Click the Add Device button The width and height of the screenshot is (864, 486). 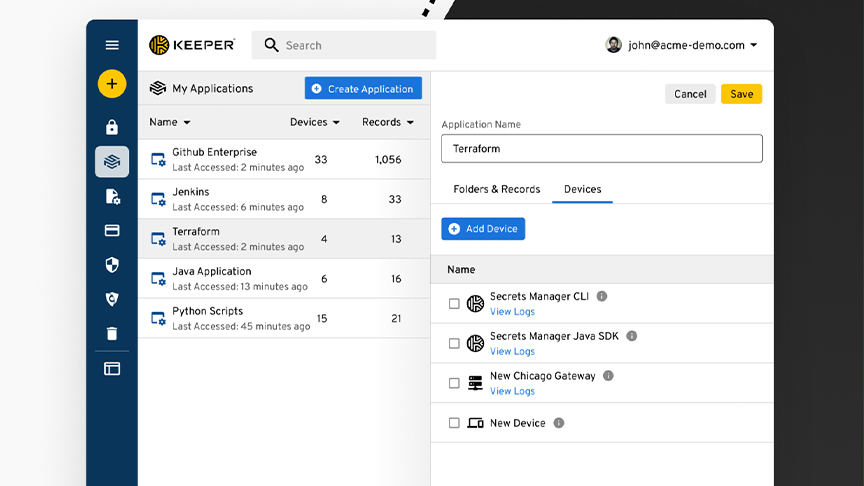[483, 229]
